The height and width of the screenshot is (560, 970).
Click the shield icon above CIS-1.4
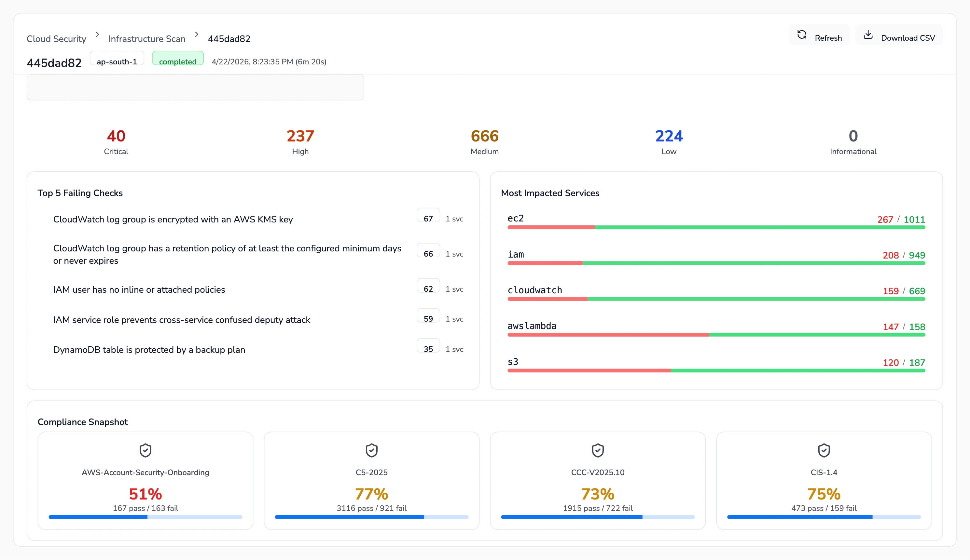[x=824, y=450]
